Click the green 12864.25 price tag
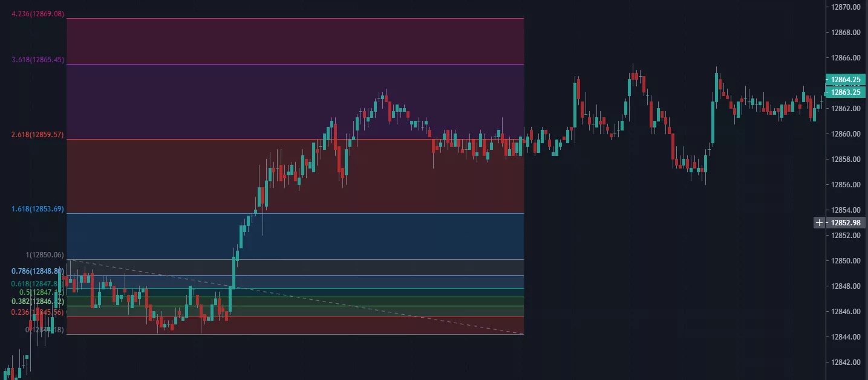868x380 pixels. coord(845,80)
